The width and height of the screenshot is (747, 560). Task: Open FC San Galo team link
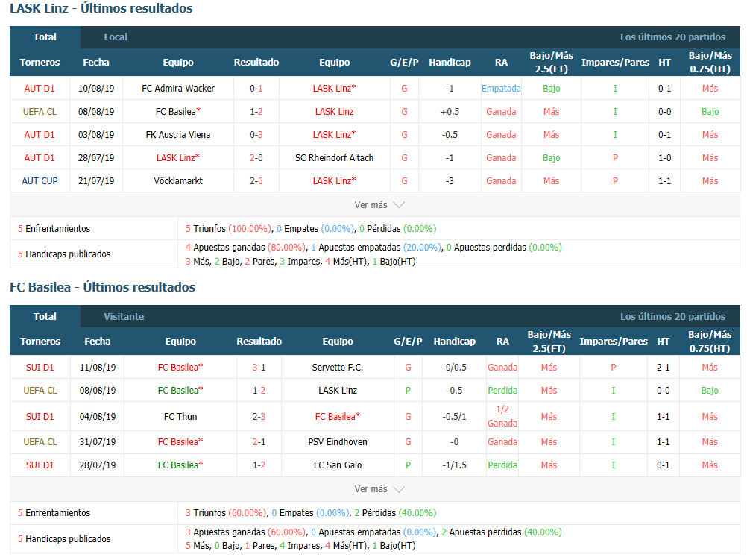tap(338, 465)
